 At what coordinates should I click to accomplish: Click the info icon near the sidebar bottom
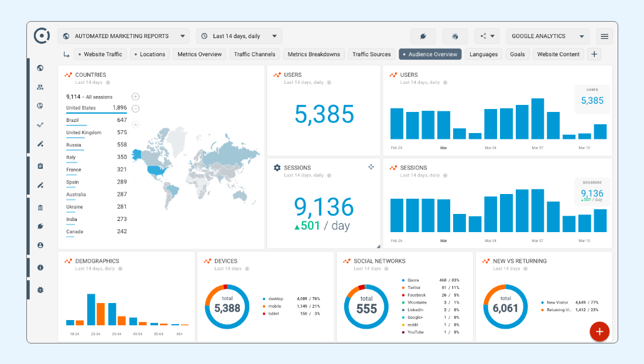click(x=39, y=267)
